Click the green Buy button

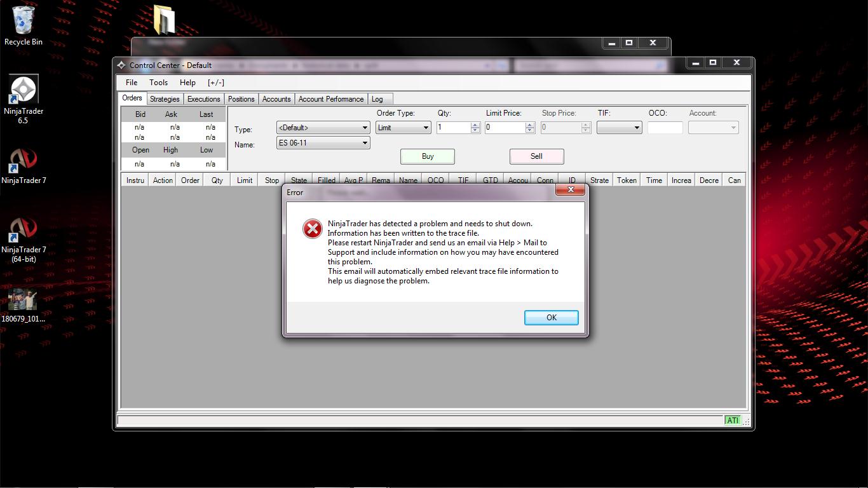[x=428, y=156]
